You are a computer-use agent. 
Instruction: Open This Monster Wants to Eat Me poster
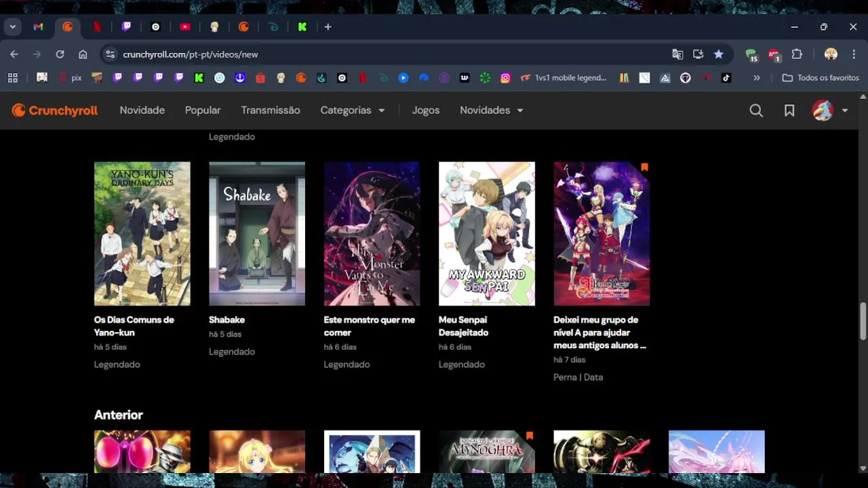coord(372,234)
